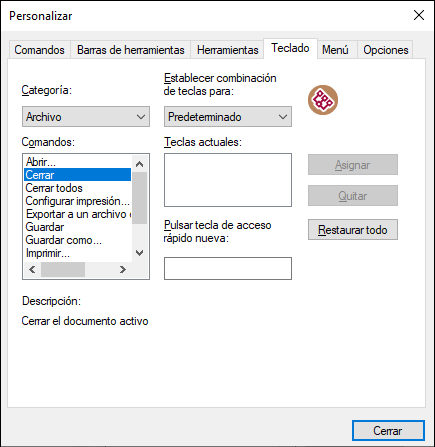Click the Cerrar button at bottom
435x447 pixels.
(x=388, y=431)
